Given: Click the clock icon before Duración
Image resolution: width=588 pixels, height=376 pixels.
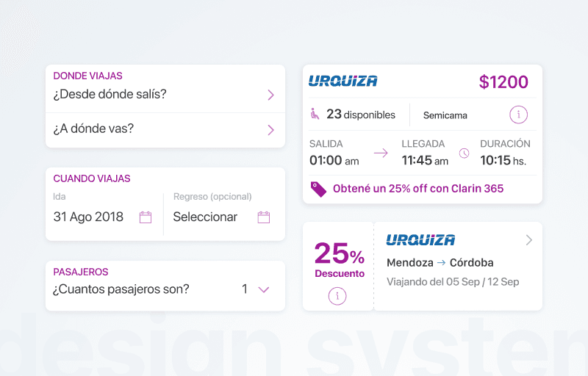Looking at the screenshot, I should pyautogui.click(x=465, y=153).
